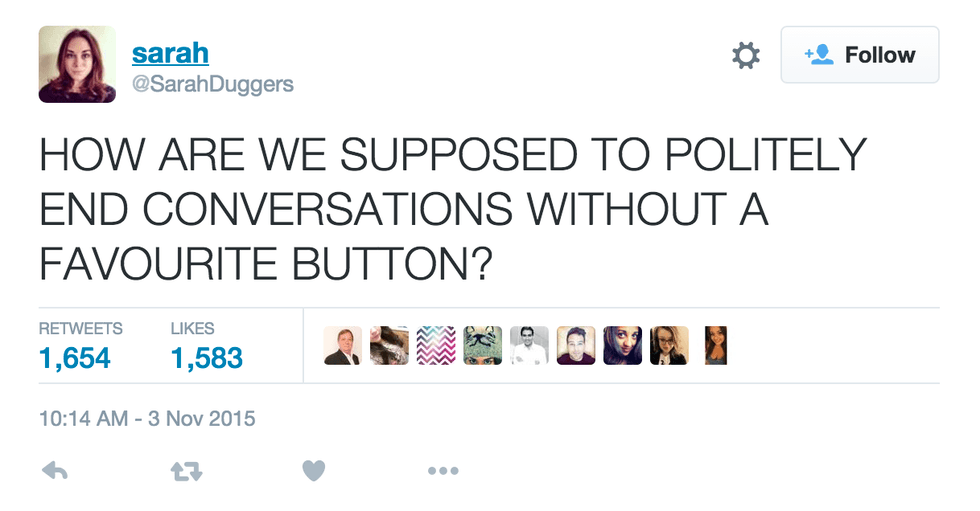This screenshot has width=980, height=511.
Task: Click the liker avatar of man in suit
Action: [x=343, y=346]
